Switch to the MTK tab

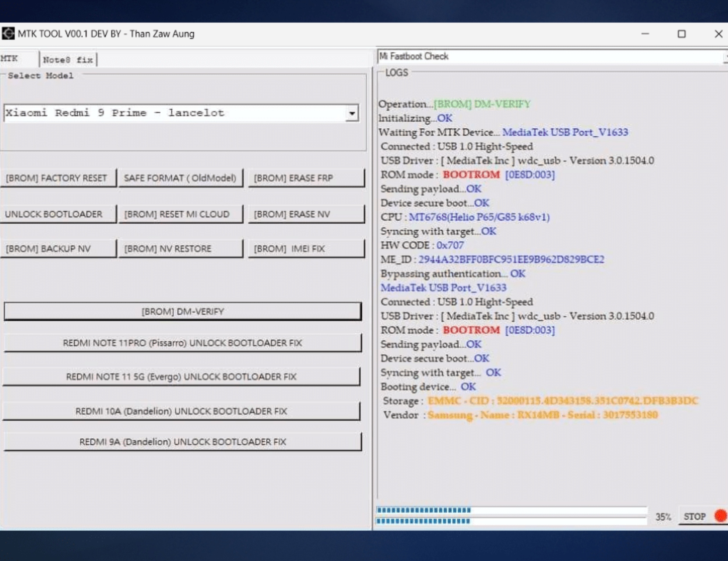10,59
